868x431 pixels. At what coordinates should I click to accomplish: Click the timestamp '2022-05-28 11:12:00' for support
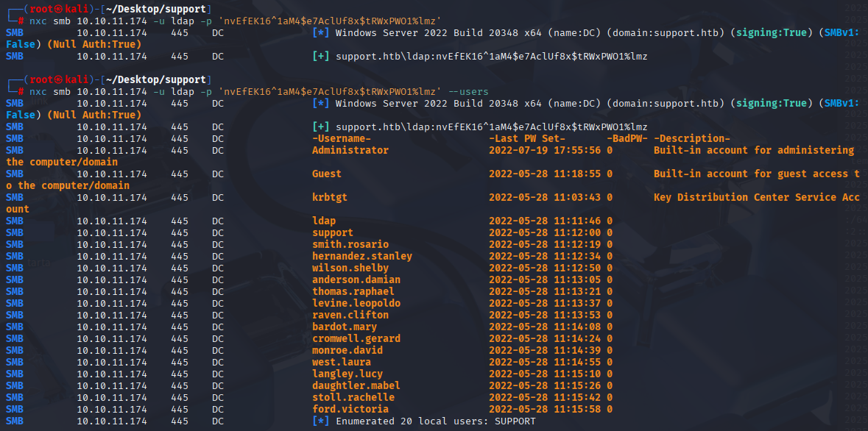(545, 232)
